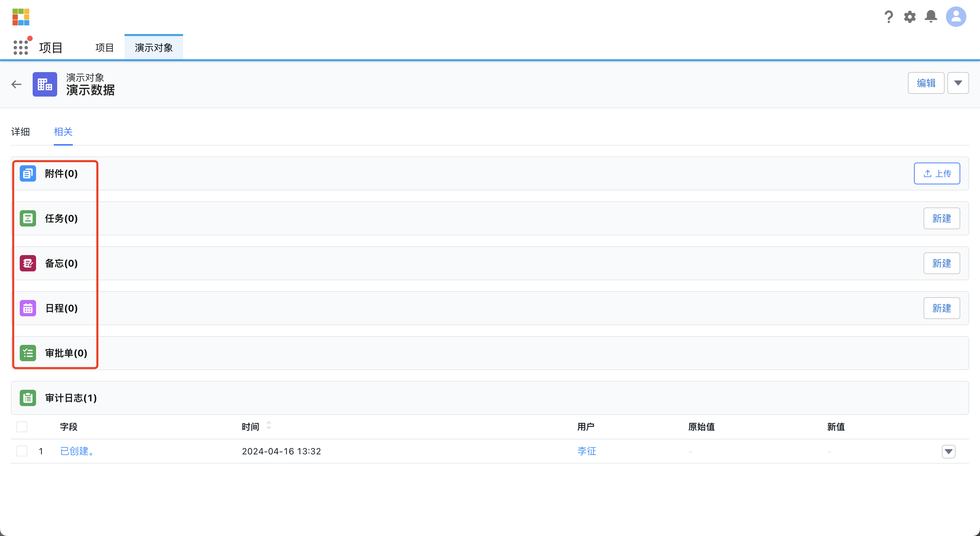This screenshot has height=536, width=980.
Task: Switch to the 详细 tab
Action: [x=20, y=132]
